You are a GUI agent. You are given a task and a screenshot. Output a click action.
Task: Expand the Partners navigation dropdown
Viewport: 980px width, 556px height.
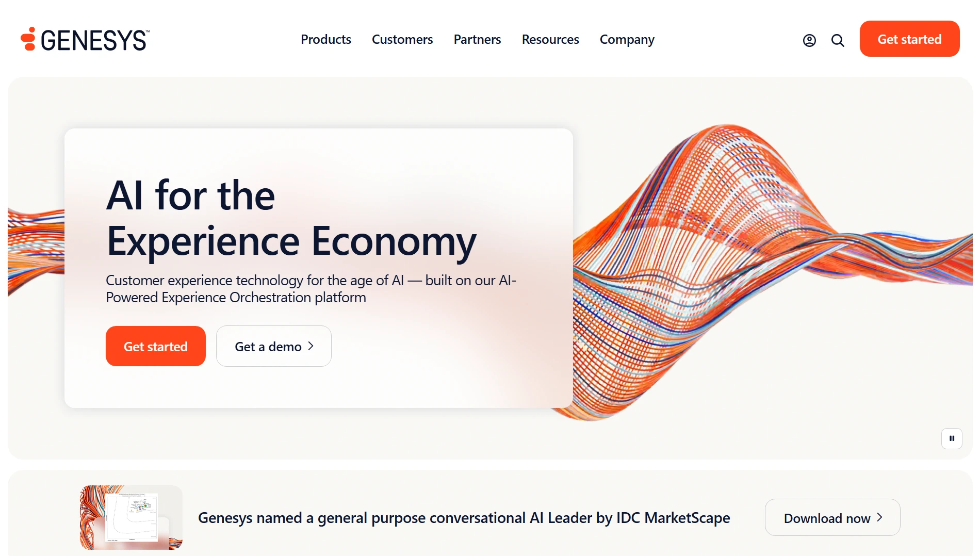[477, 40]
